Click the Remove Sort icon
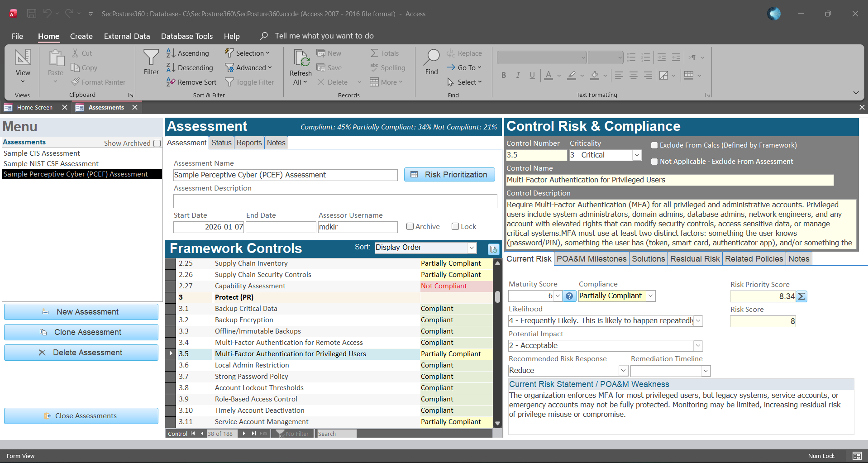Viewport: 868px width, 463px height. (x=172, y=82)
